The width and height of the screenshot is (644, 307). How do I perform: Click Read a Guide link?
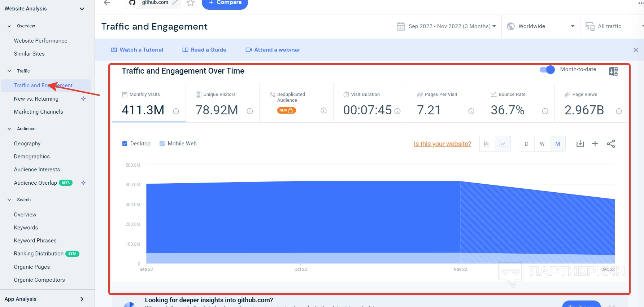(204, 50)
